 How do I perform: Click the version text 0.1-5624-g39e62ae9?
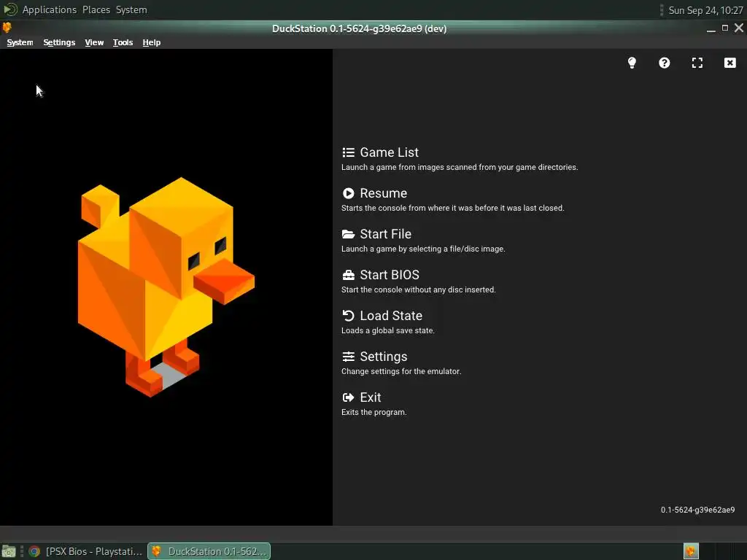697,510
